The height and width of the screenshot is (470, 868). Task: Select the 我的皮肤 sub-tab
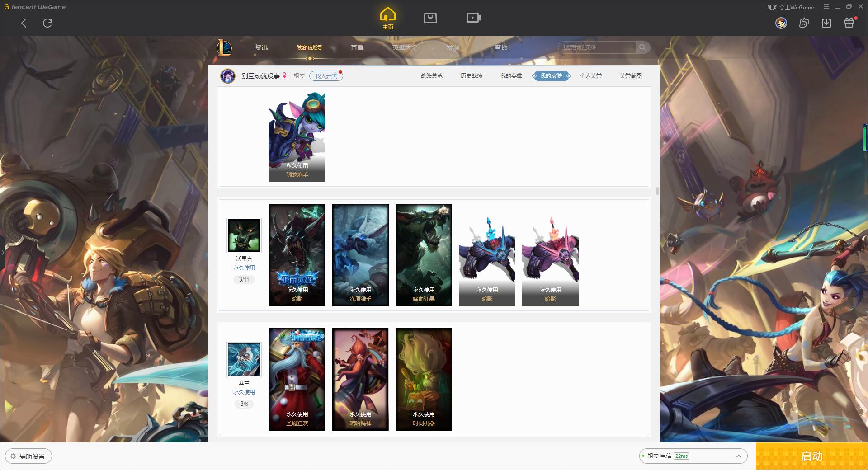tap(551, 76)
